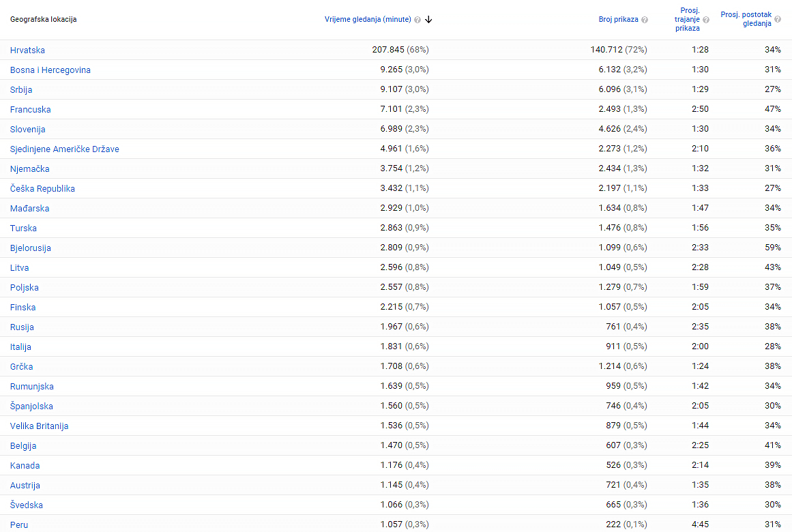Click help icon for Prosj. trajanje prikaza
The width and height of the screenshot is (792, 532).
(x=706, y=20)
